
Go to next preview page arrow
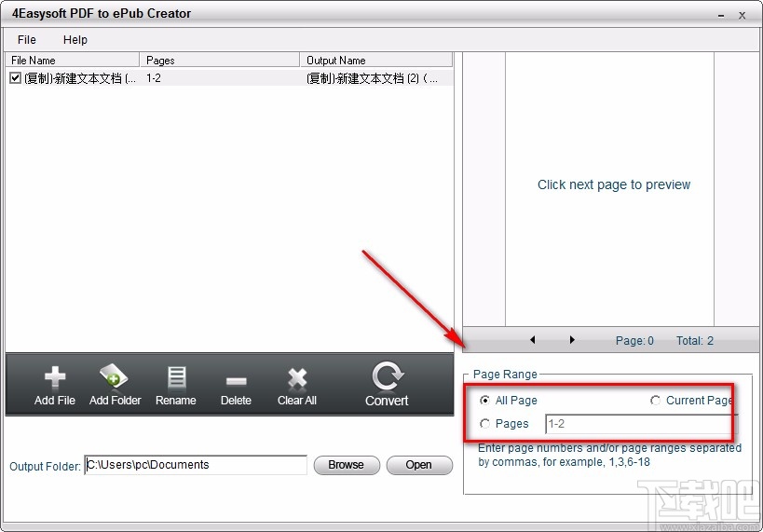tap(572, 340)
